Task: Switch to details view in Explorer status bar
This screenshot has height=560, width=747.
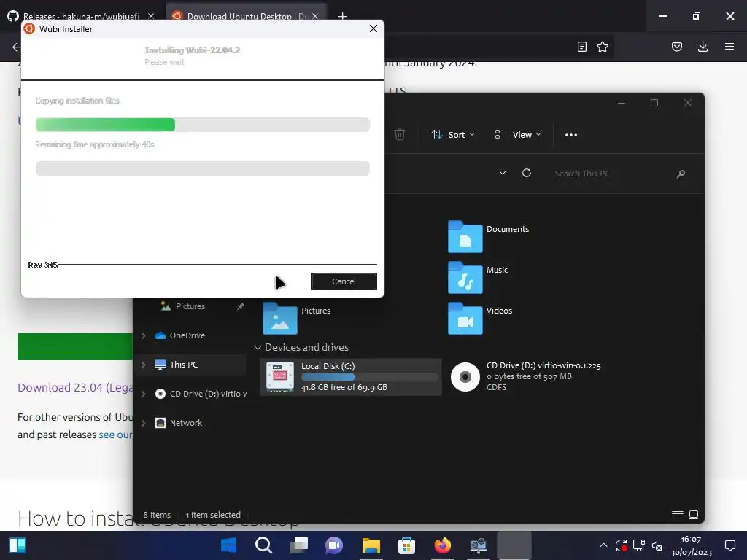Action: point(678,515)
